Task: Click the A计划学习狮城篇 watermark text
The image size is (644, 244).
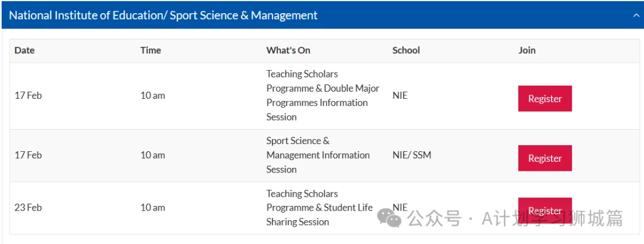Action: (x=552, y=218)
